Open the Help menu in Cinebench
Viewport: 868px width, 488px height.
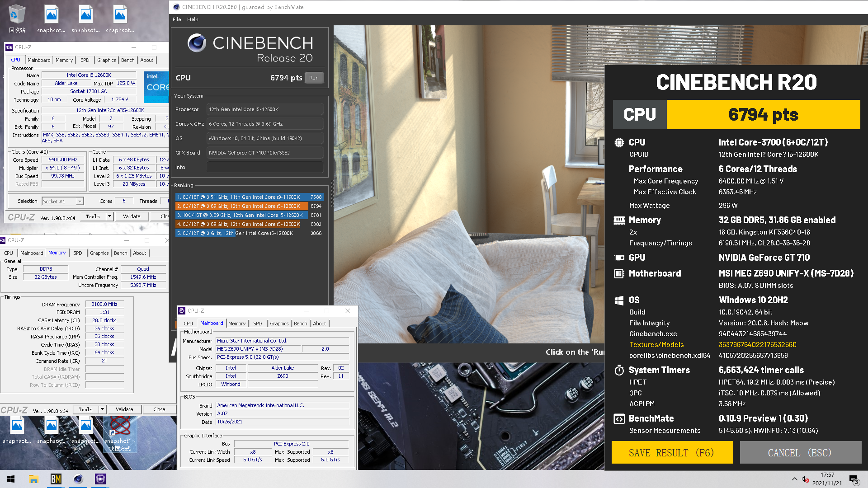click(x=193, y=19)
